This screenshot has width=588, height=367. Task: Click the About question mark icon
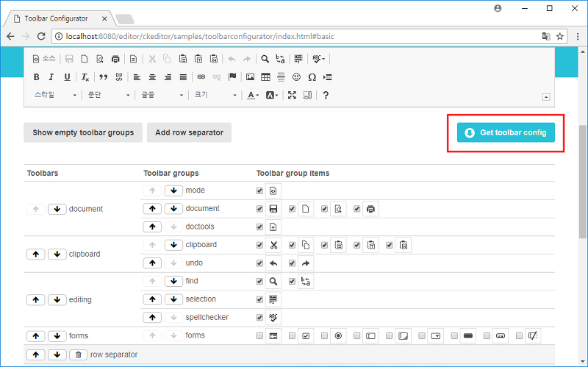click(326, 96)
